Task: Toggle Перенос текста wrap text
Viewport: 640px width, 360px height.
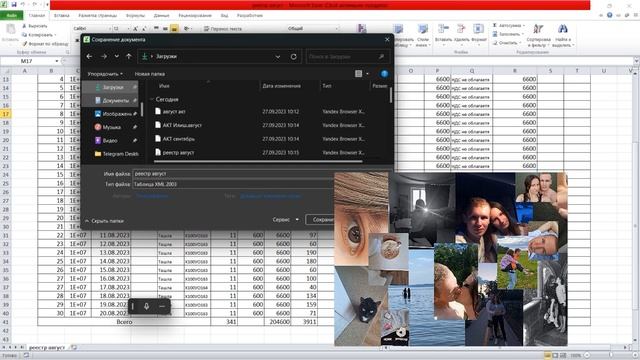Action: pyautogui.click(x=223, y=29)
